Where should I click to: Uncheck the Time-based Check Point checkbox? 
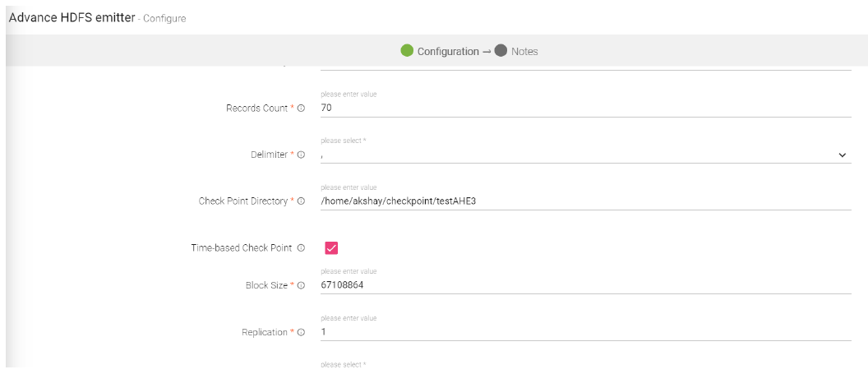[x=332, y=248]
